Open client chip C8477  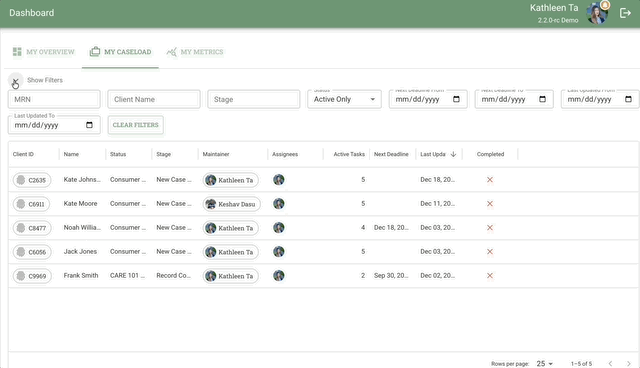coord(32,228)
